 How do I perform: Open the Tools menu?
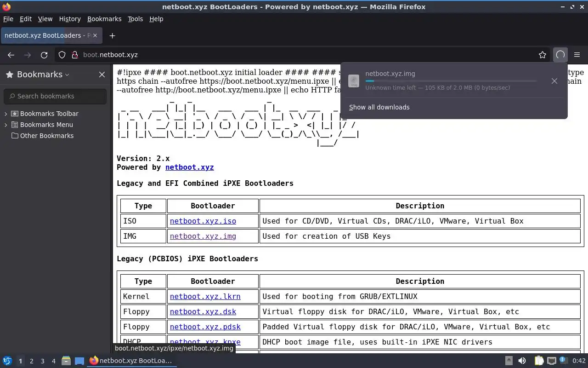[135, 19]
